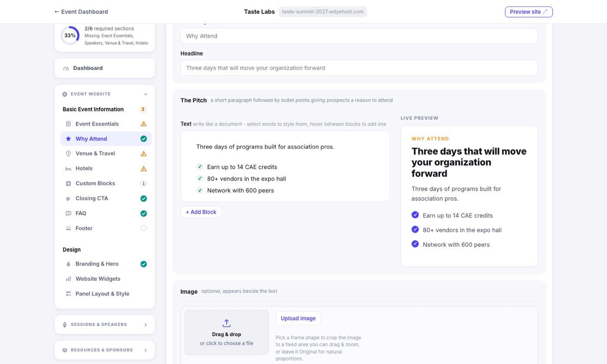This screenshot has width=607, height=364.
Task: Click the Why Attend star icon
Action: coord(68,139)
